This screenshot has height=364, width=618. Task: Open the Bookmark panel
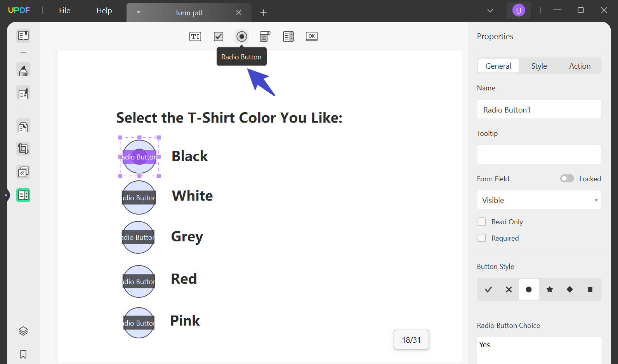(x=23, y=354)
